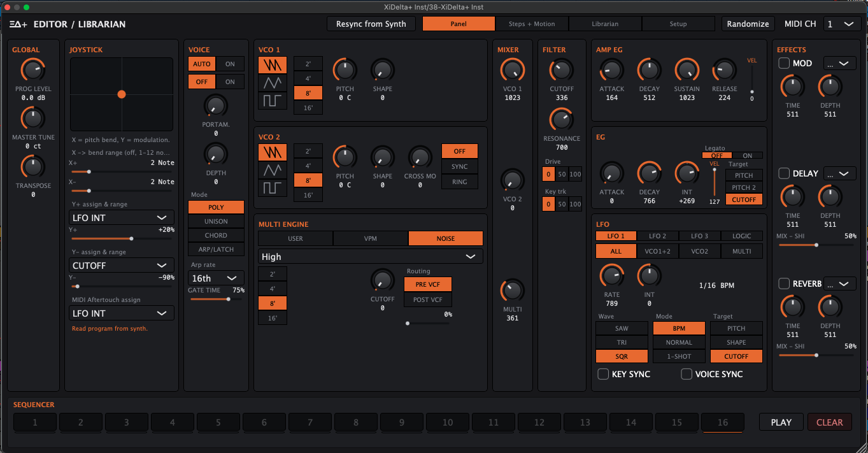This screenshot has height=453, width=868.
Task: Enable the REVERB effect checkbox
Action: [784, 284]
